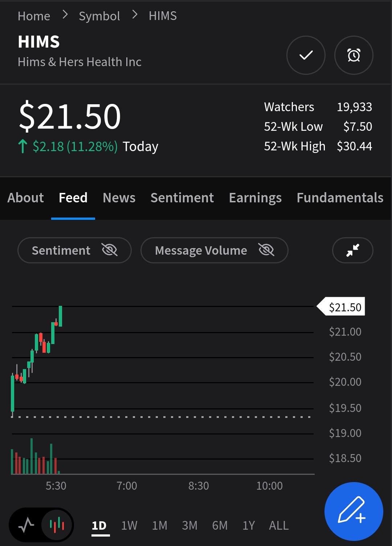Collapse the chart with shrink arrows button
Screen dimensions: 392x546
353,250
